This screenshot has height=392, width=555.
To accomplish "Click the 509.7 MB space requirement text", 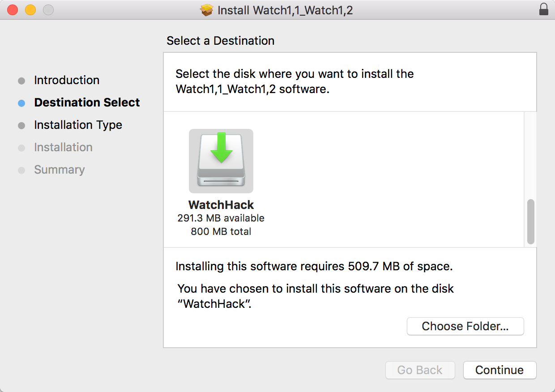I will 314,267.
